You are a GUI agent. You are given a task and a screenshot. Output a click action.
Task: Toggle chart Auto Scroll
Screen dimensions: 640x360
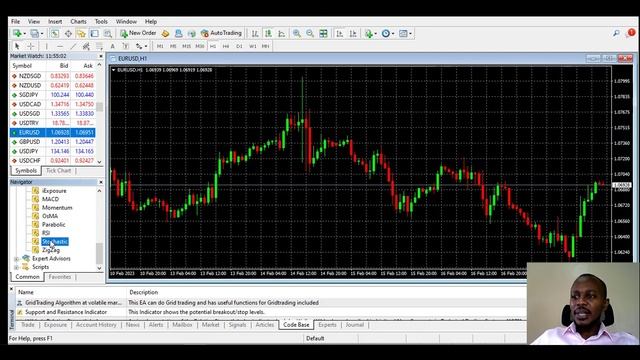[340, 33]
